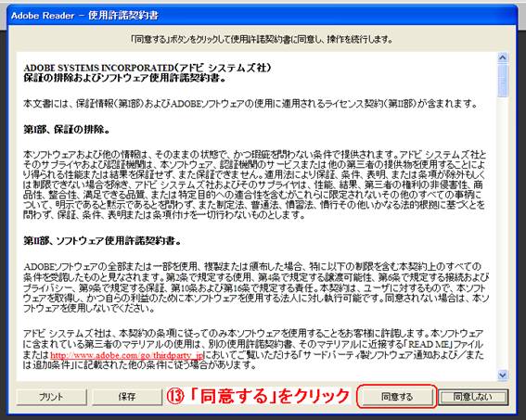Click the title bar Adobe Reader - 使用許諾契約書
The height and width of the screenshot is (420, 526).
[262, 16]
